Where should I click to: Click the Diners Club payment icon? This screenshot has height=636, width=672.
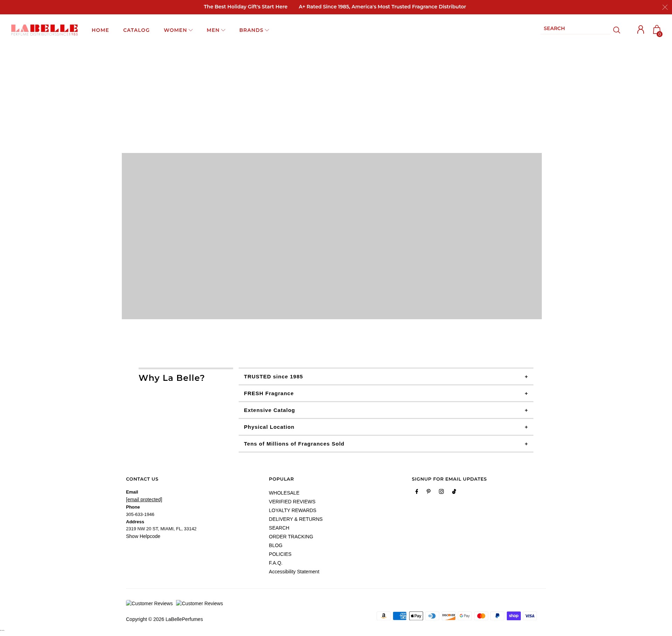[x=432, y=616]
